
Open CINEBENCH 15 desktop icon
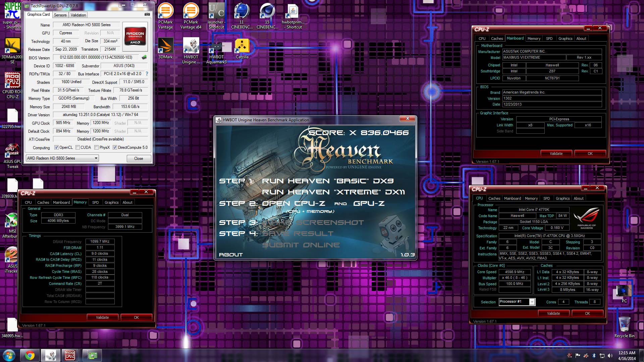[x=267, y=16]
